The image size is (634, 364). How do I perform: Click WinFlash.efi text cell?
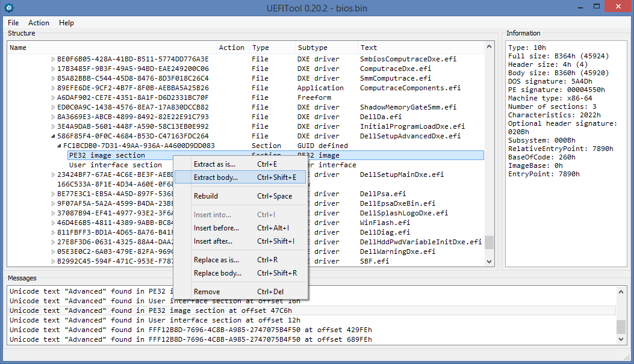point(385,223)
